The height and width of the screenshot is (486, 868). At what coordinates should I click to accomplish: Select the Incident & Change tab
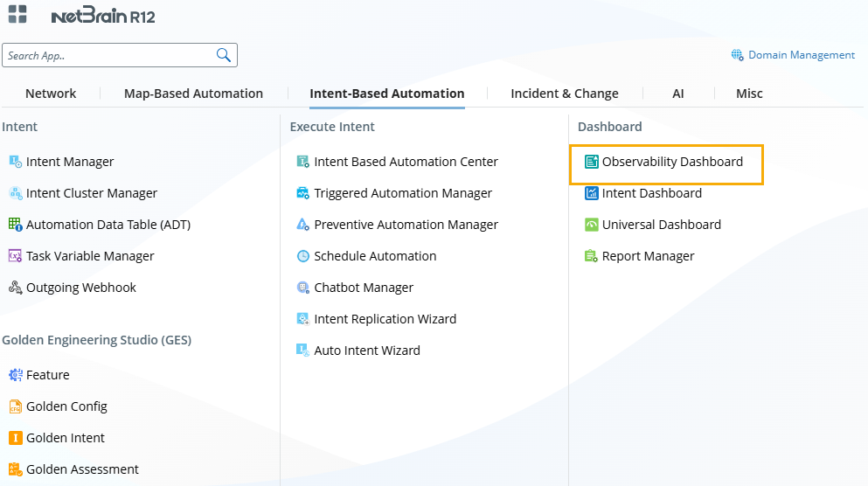[564, 94]
